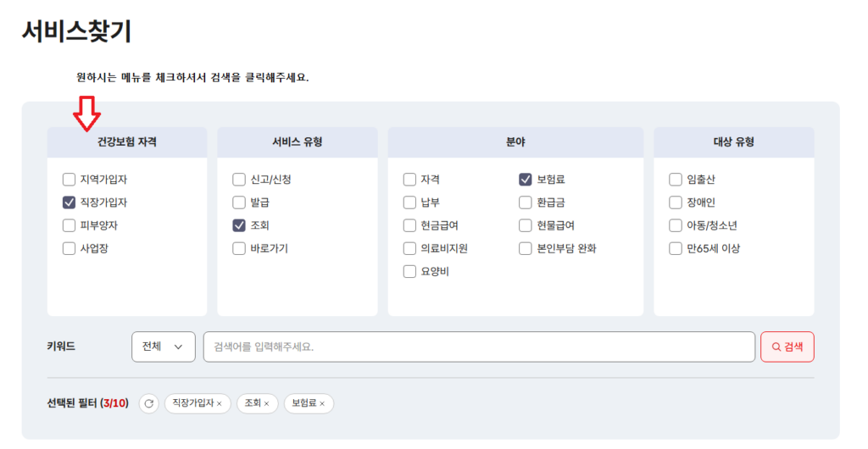868x449 pixels.
Task: Select the 발급 checkbox
Action: (x=238, y=202)
